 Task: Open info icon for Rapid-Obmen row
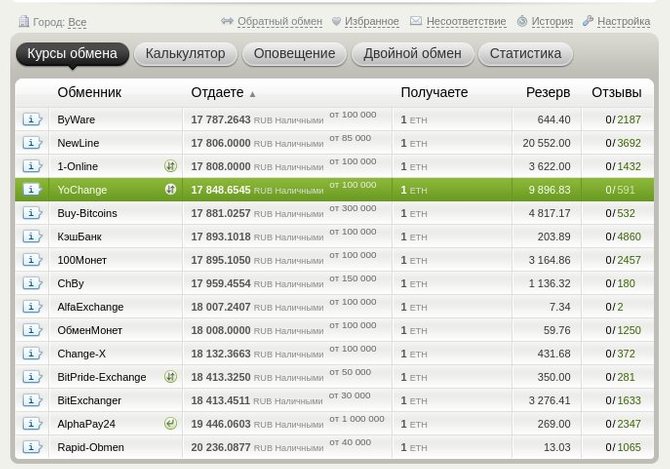(x=32, y=447)
